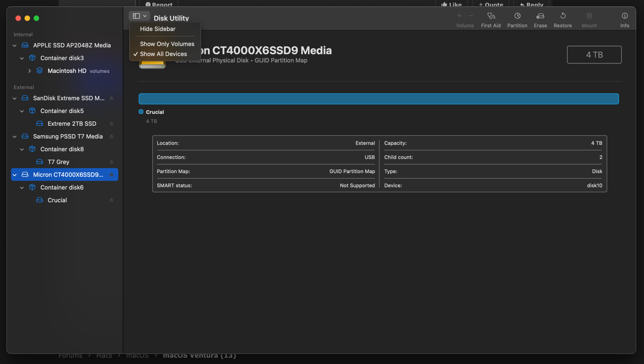
Task: Click the Erase disk icon
Action: pyautogui.click(x=540, y=16)
